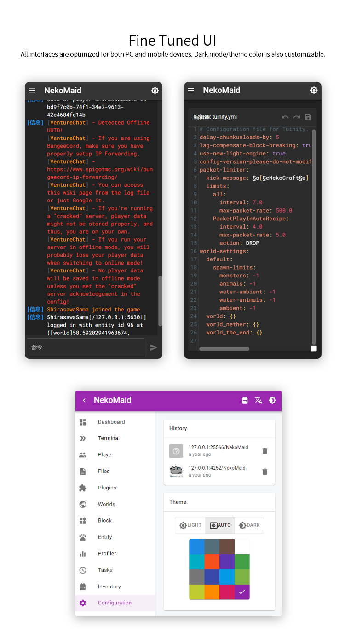Click the line 'use-new-light-engine: true'

click(242, 154)
